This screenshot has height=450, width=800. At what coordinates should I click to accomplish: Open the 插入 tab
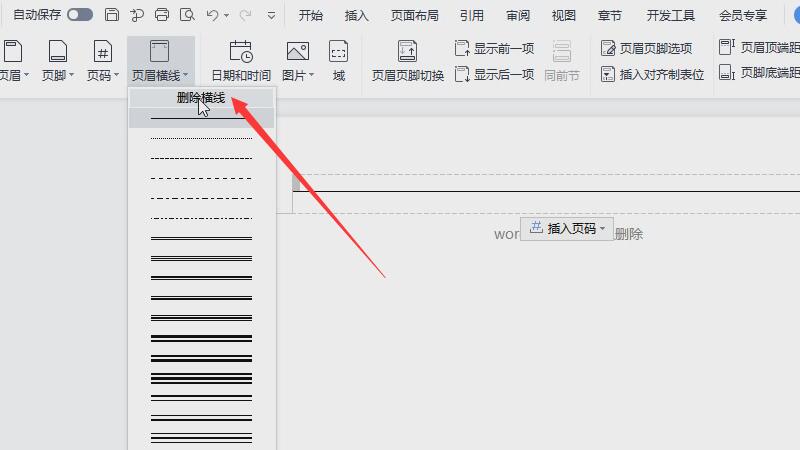[357, 16]
